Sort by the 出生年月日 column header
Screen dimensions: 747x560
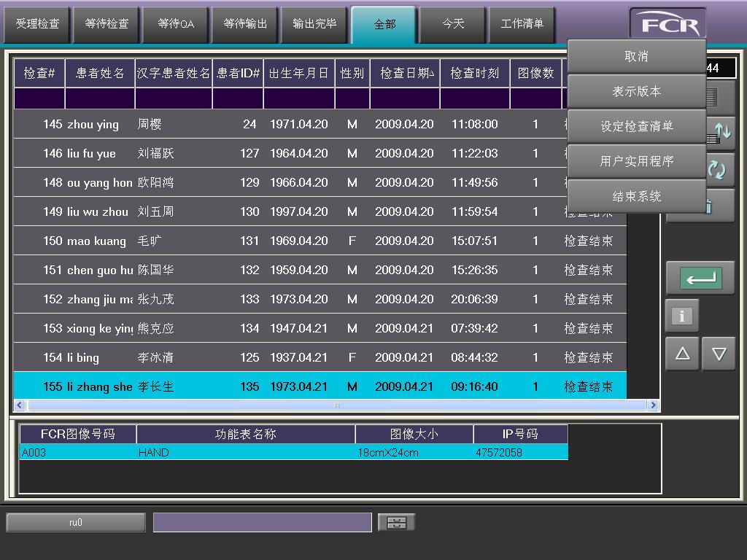tap(298, 74)
